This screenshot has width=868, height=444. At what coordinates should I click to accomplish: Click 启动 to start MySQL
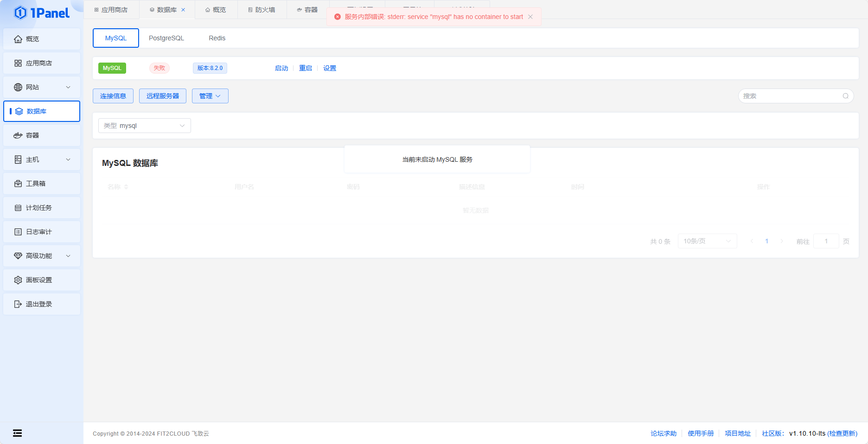(x=281, y=68)
